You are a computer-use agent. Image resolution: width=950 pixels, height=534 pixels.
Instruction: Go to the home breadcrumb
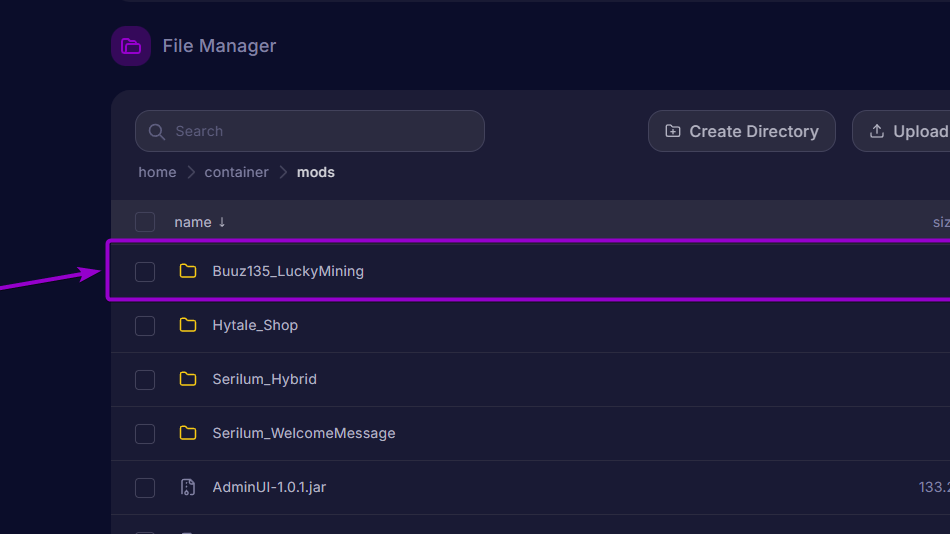157,172
